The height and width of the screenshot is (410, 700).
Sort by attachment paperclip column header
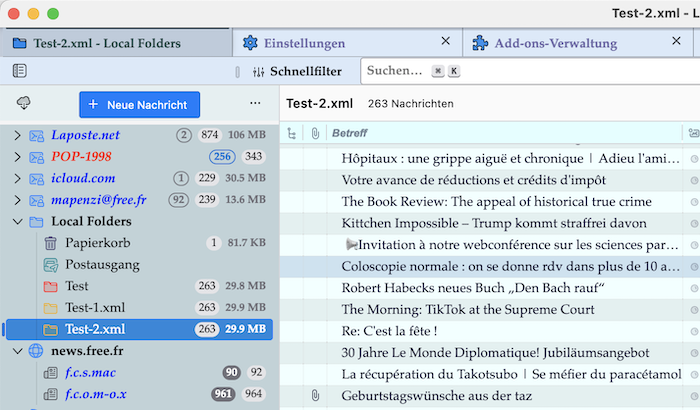click(315, 133)
